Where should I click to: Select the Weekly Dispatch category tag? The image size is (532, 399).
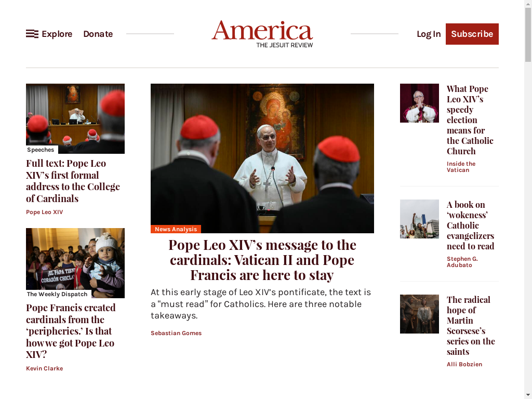[57, 294]
